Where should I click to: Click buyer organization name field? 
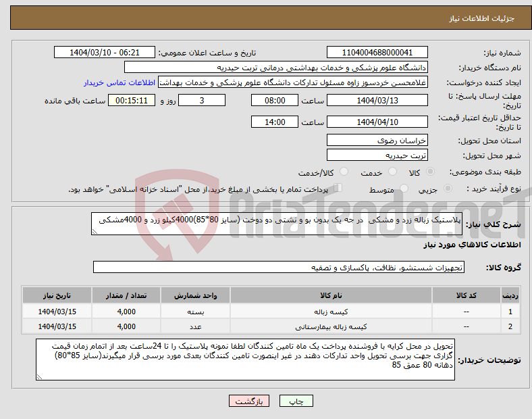(x=276, y=67)
